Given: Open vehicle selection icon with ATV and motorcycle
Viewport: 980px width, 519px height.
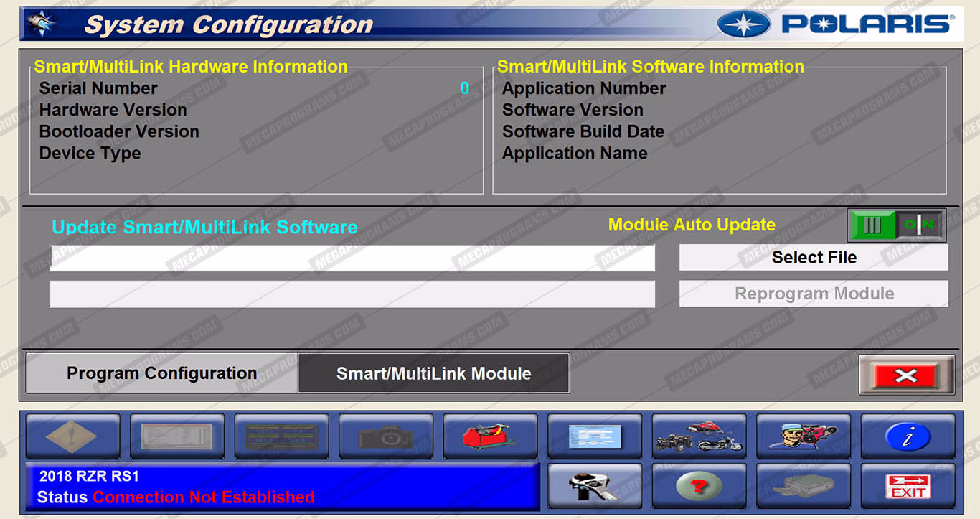Looking at the screenshot, I should click(x=699, y=436).
